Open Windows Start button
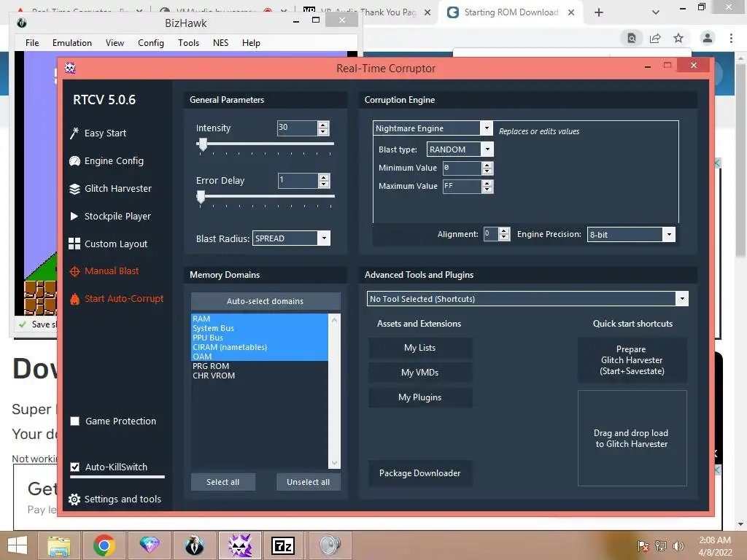The width and height of the screenshot is (747, 560). tap(18, 545)
